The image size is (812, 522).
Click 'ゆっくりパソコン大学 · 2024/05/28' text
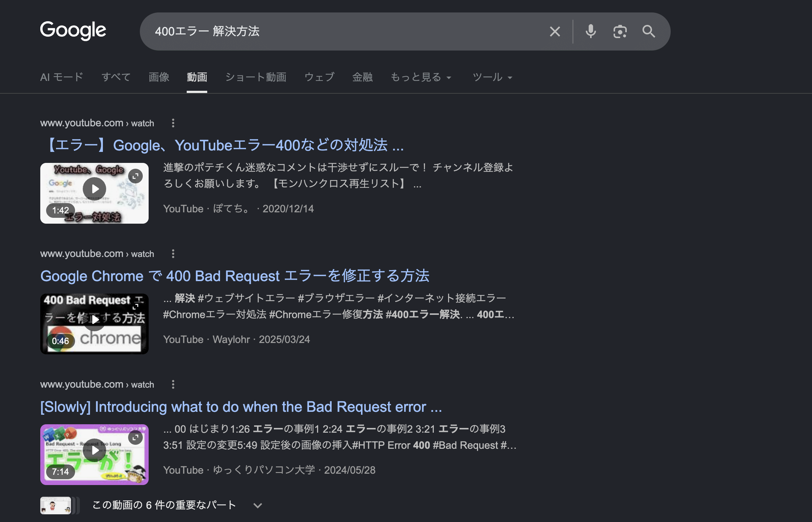coord(294,470)
